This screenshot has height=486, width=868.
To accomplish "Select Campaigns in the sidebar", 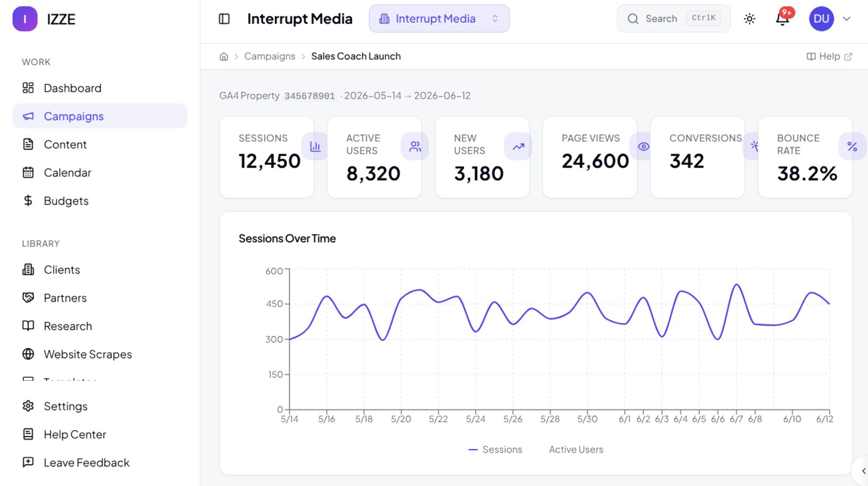I will coord(100,116).
